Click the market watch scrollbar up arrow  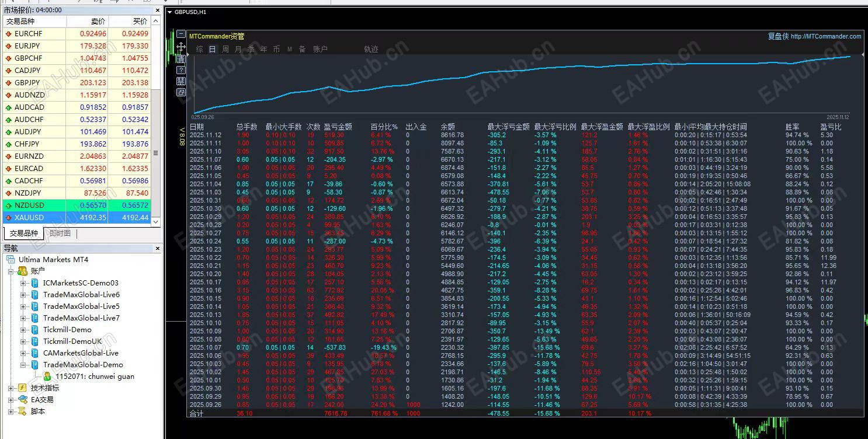pos(157,21)
